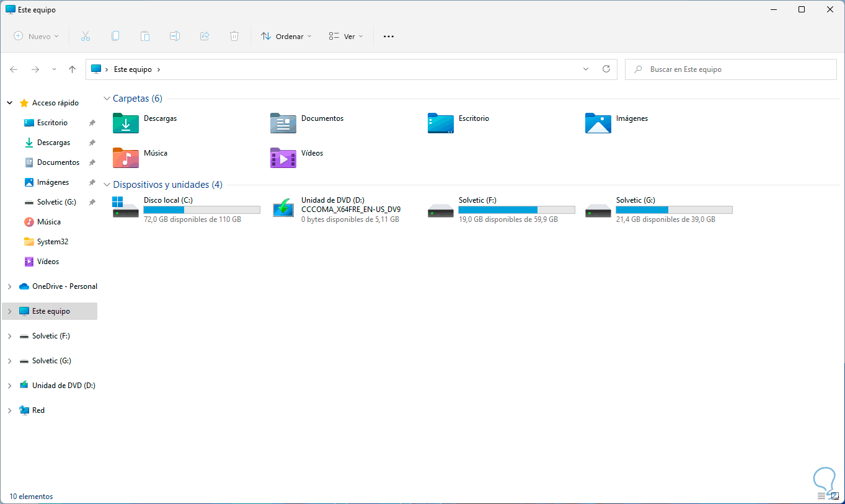845x504 pixels.
Task: Click the Cut scissors icon in toolbar
Action: tap(86, 37)
